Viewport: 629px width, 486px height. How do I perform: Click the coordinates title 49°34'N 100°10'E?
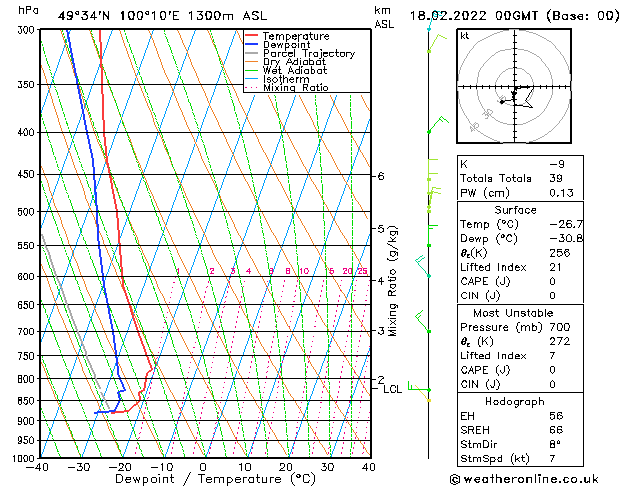point(119,16)
